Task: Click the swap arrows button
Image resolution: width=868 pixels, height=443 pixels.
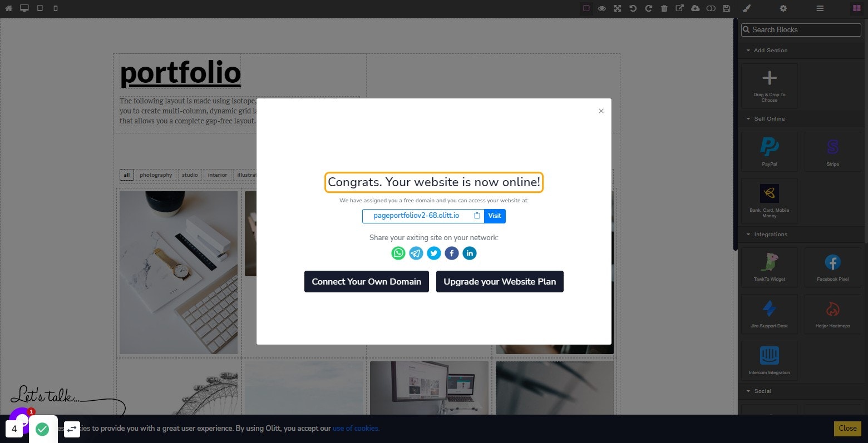Action: click(x=72, y=429)
